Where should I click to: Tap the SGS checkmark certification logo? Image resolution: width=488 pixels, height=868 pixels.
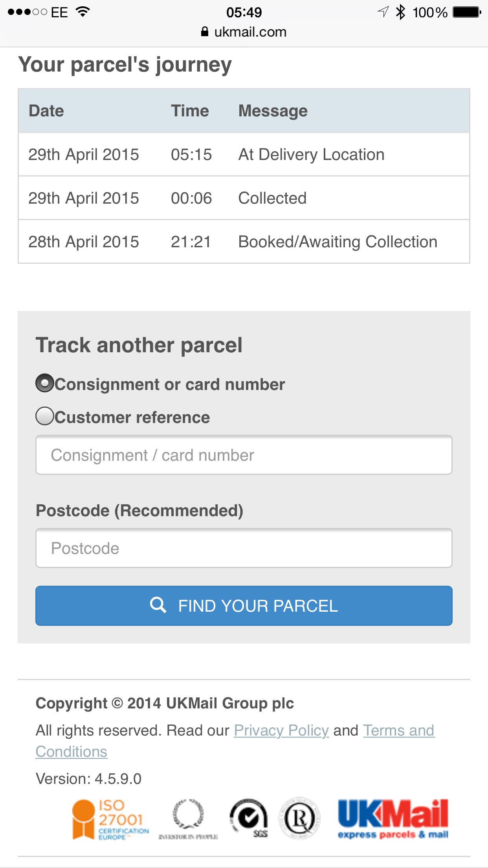click(x=249, y=818)
